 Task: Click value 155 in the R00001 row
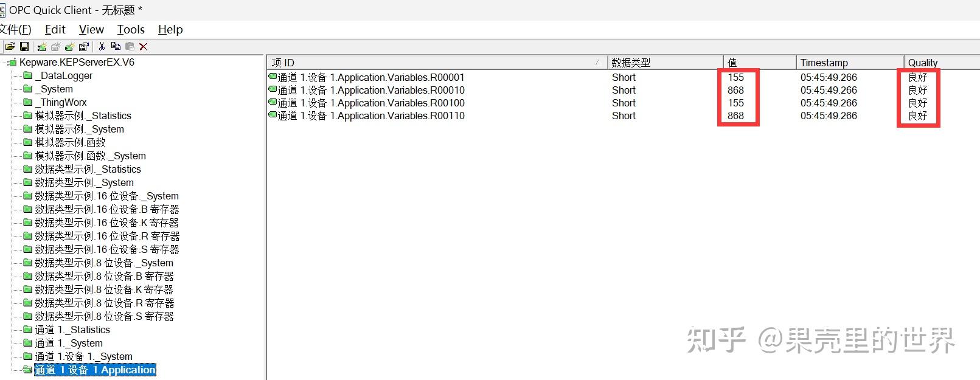click(736, 77)
